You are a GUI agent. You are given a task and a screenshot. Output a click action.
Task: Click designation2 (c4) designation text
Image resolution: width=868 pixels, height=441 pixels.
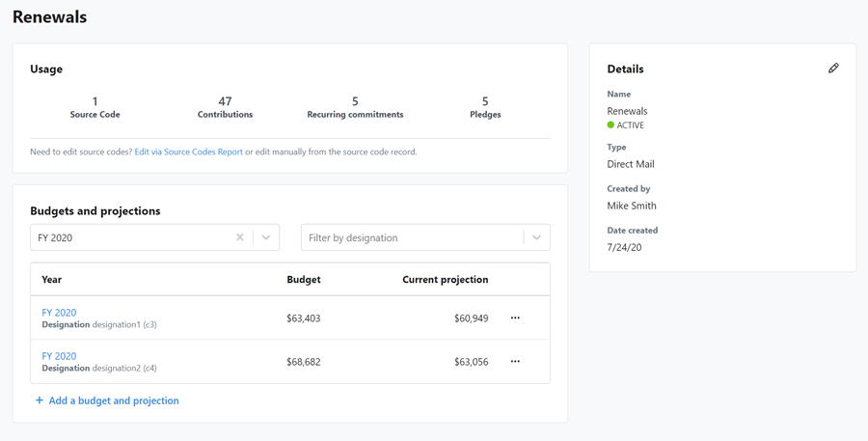[124, 368]
